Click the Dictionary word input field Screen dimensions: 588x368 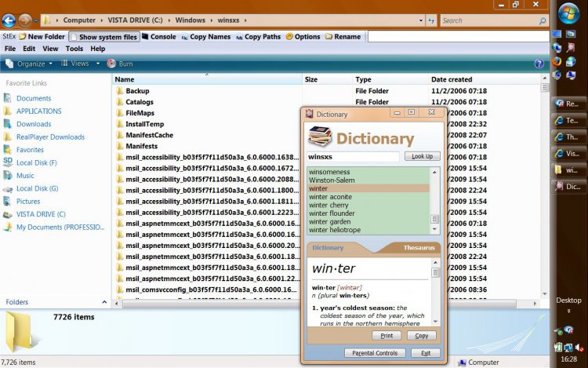[353, 156]
